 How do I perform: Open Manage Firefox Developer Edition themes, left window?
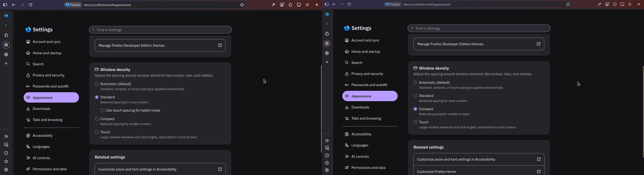click(x=160, y=46)
